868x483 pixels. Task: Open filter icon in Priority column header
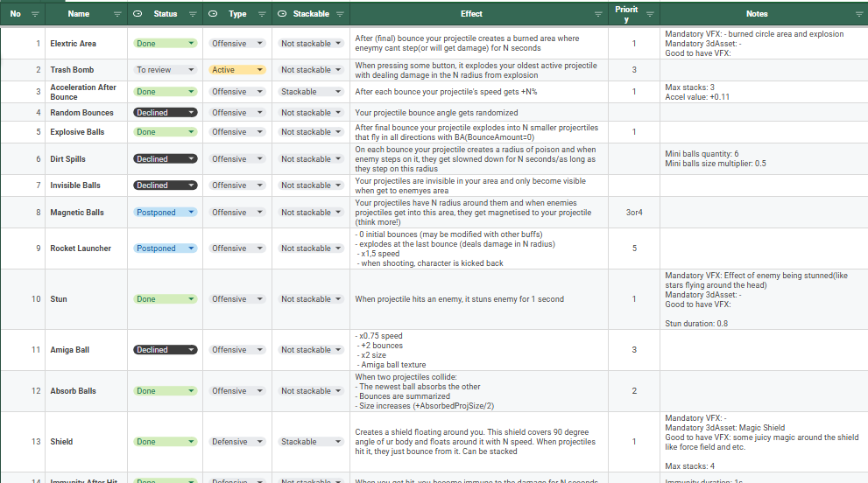(x=650, y=14)
